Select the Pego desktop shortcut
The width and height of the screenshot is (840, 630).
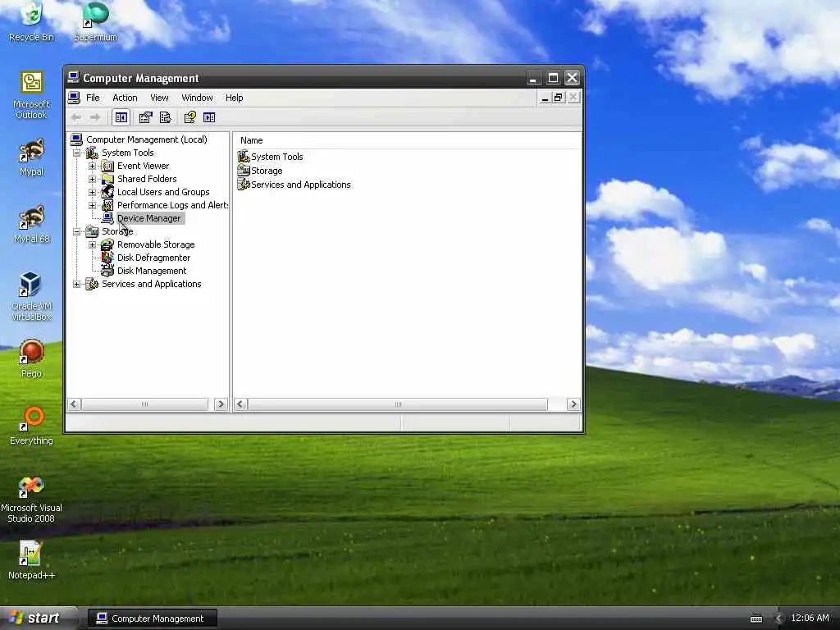(x=32, y=359)
